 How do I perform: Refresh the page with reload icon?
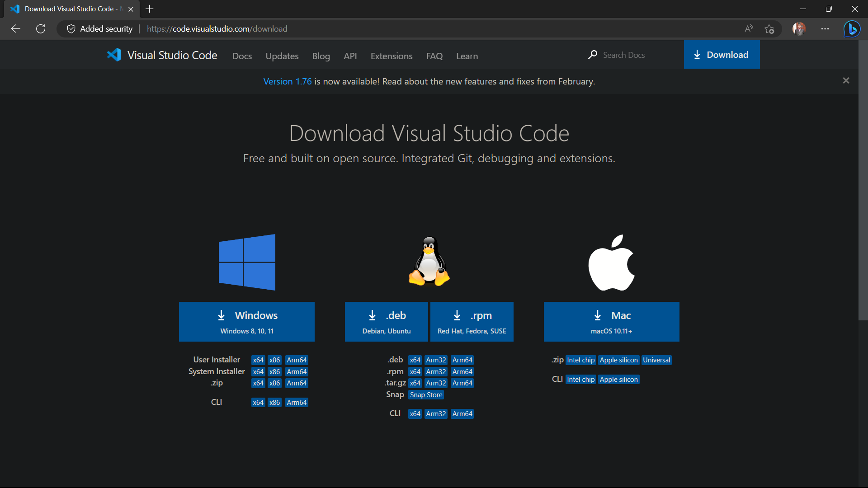[41, 29]
